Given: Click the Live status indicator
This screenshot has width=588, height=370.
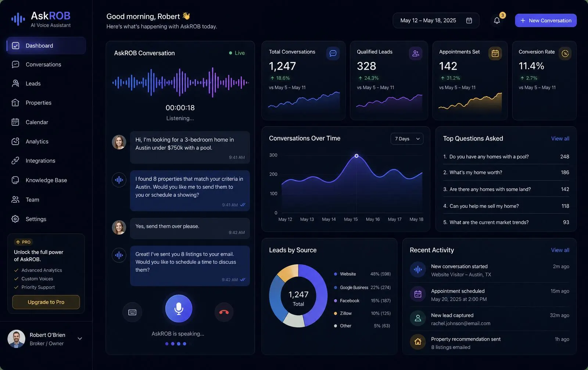Looking at the screenshot, I should click(237, 53).
